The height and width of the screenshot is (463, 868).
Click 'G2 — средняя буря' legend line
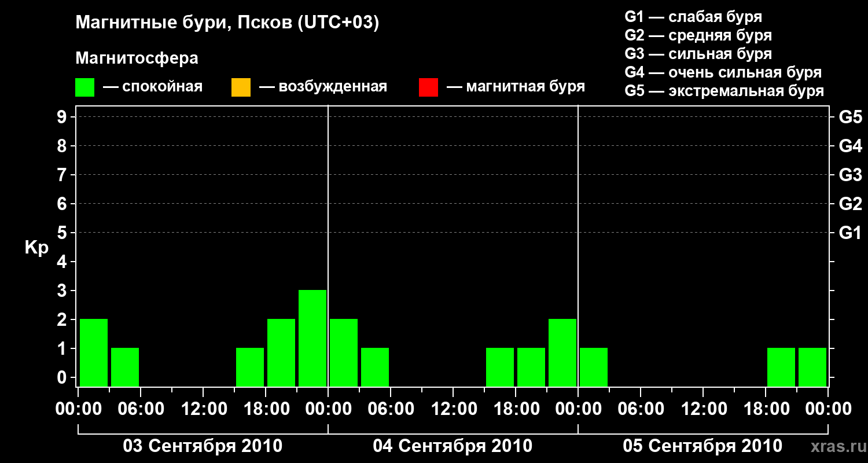[698, 35]
